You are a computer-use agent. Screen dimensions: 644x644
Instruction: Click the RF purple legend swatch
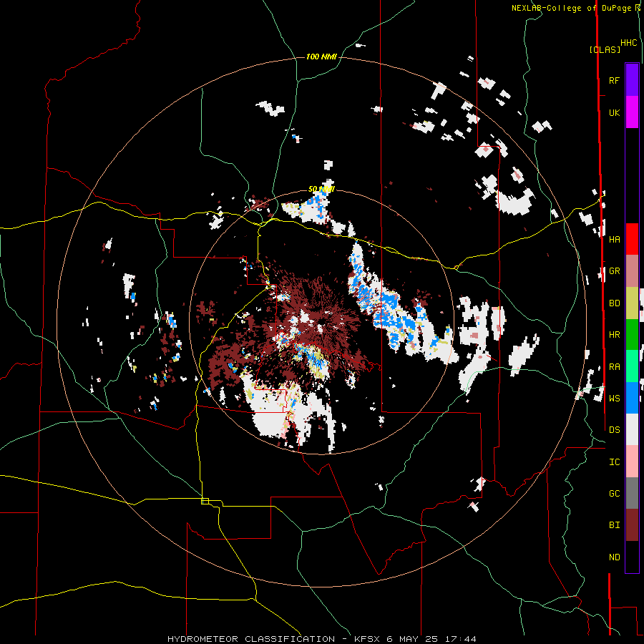pos(632,80)
